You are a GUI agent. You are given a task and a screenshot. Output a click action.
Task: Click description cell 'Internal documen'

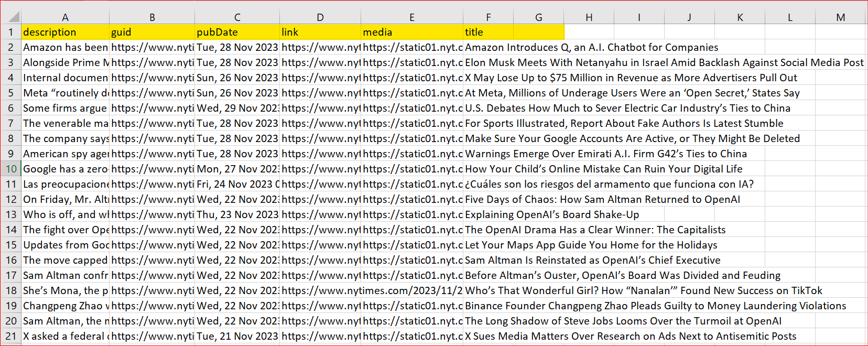[x=65, y=78]
